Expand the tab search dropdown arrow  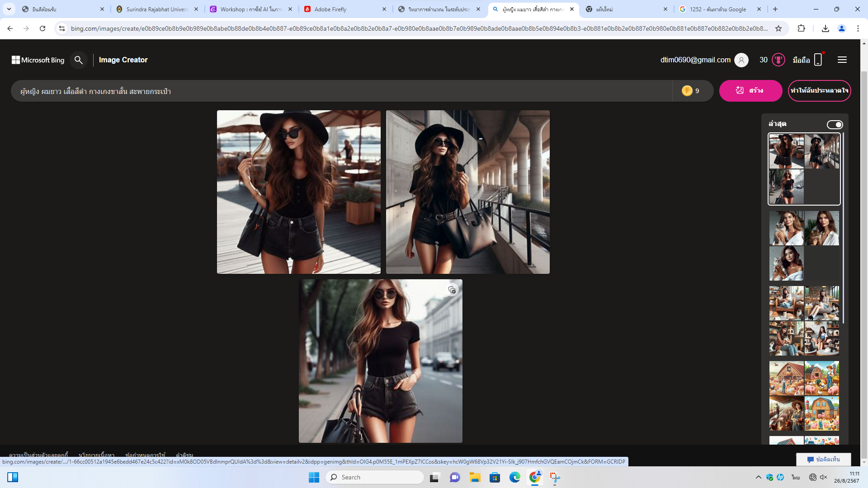(x=9, y=9)
